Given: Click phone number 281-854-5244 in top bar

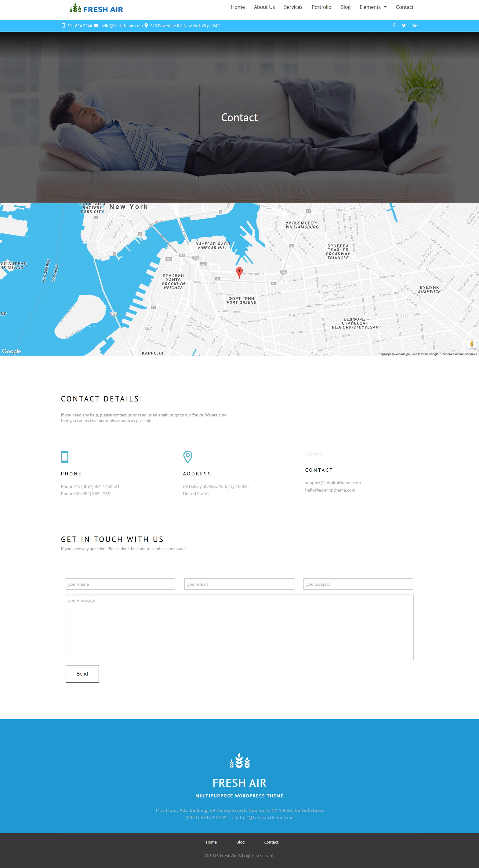Looking at the screenshot, I should click(79, 26).
